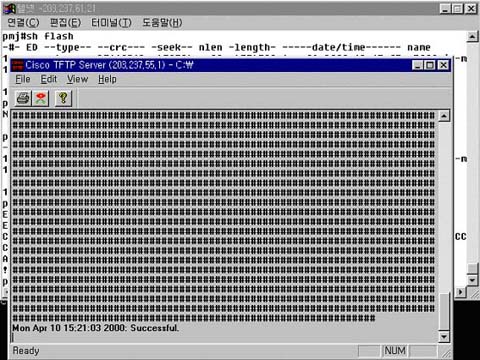Viewport: 480px width, 360px height.
Task: Minimize the Cisco TFTP Server window
Action: pos(418,65)
